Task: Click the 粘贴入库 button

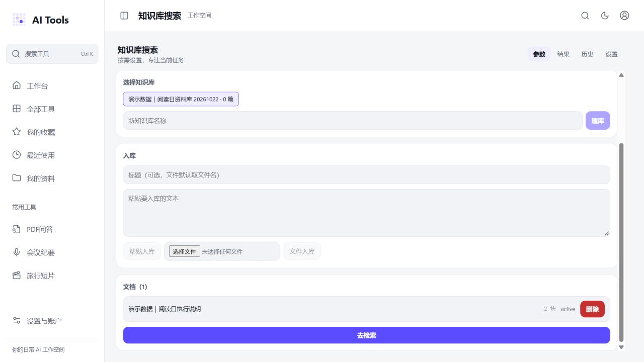Action: 142,251
